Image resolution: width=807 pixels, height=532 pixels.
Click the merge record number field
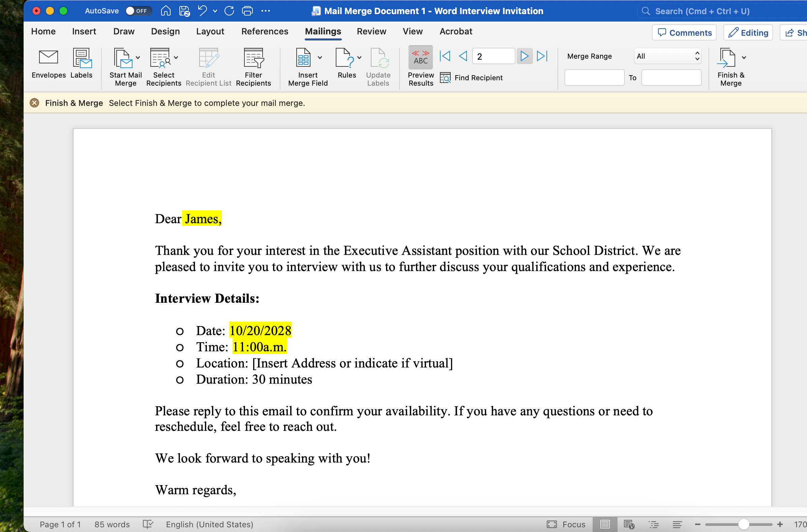(x=493, y=56)
